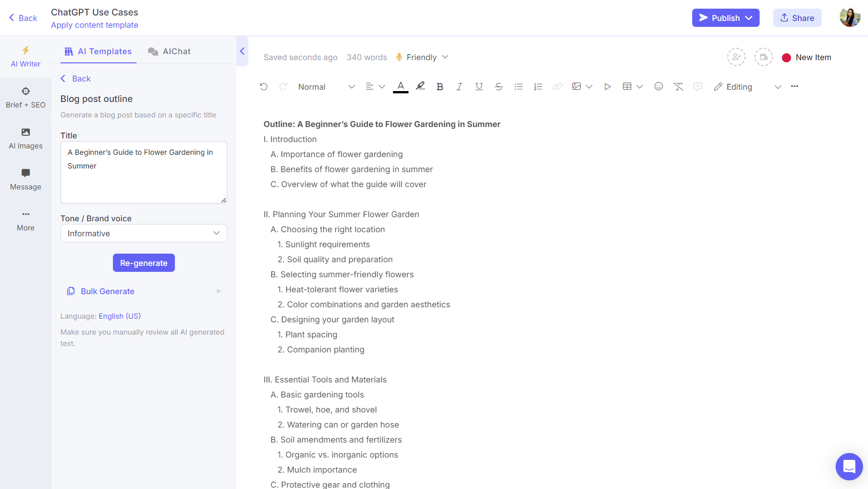The width and height of the screenshot is (868, 489).
Task: Toggle underline formatting
Action: point(479,87)
